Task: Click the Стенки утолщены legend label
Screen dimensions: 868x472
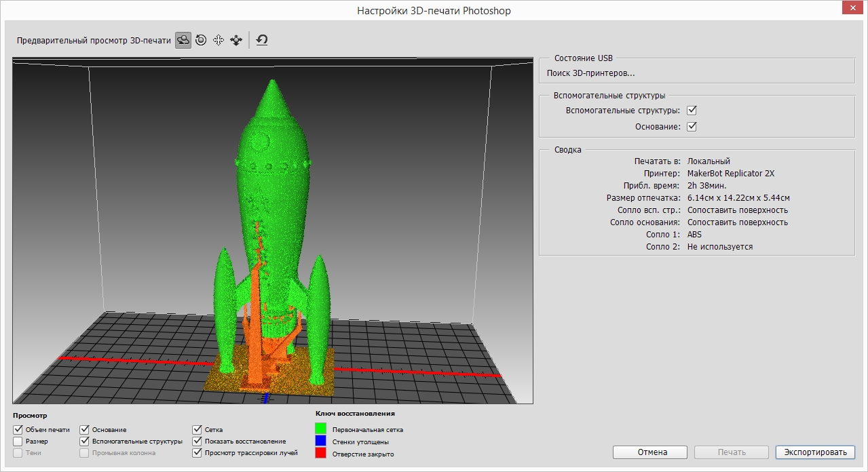Action: tap(361, 441)
